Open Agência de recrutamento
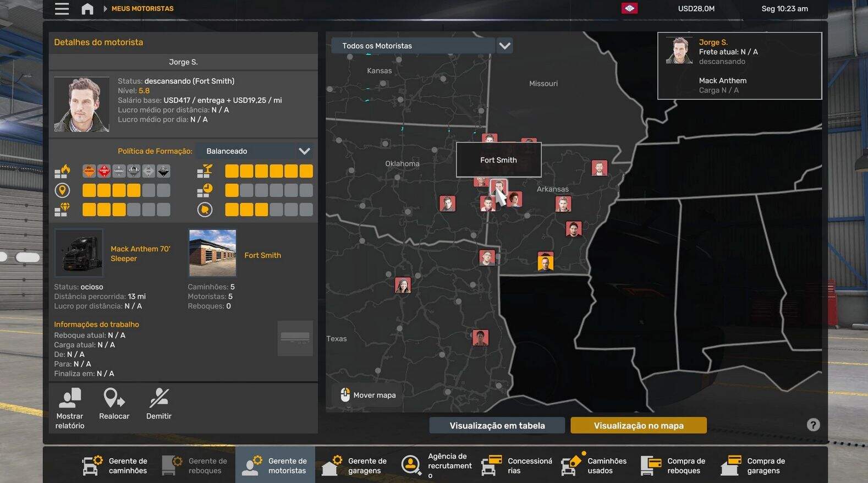Screen dimensions: 868x483 click(x=436, y=465)
